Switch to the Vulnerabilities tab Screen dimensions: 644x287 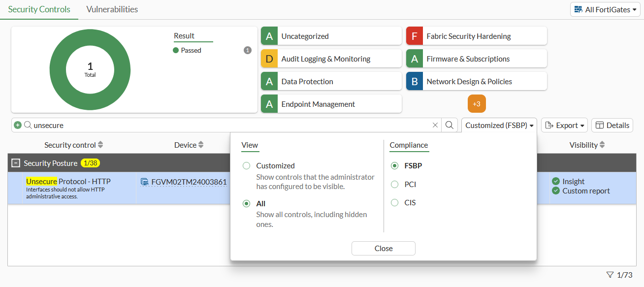(x=112, y=9)
